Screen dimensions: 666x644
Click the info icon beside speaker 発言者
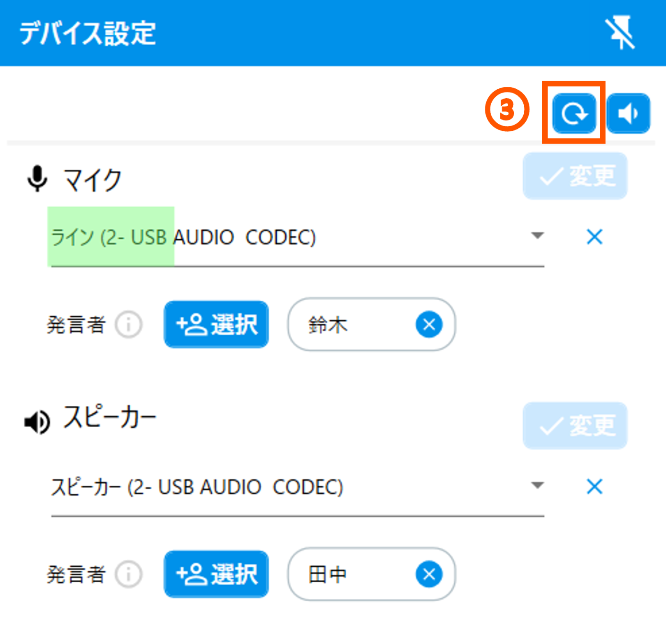click(x=129, y=574)
